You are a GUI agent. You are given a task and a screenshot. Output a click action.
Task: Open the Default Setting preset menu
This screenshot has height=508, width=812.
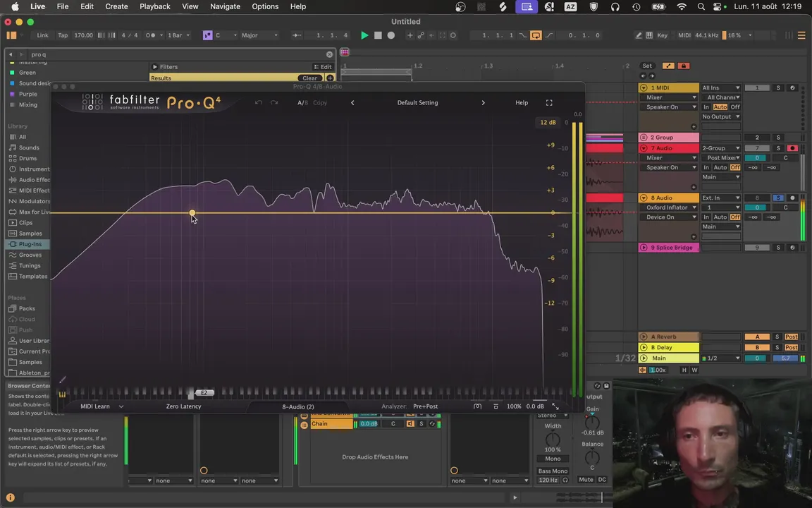(417, 102)
